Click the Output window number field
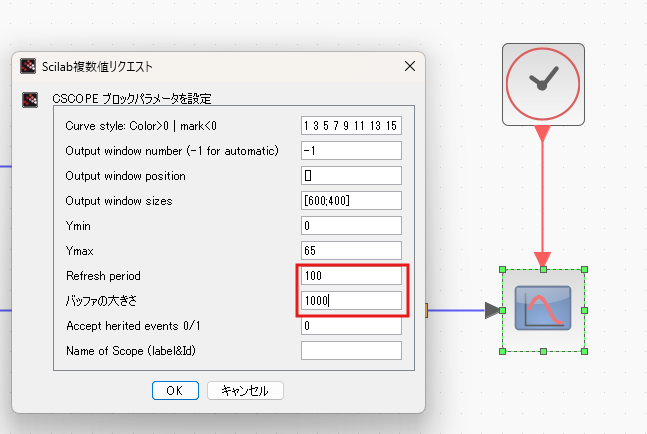The image size is (647, 434). click(x=350, y=150)
